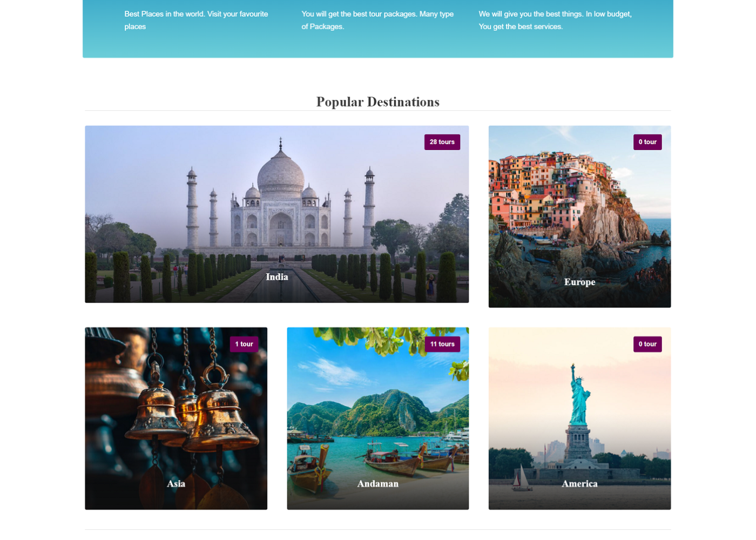756x540 pixels.
Task: Click the 1 tour badge on Asia
Action: coord(244,344)
